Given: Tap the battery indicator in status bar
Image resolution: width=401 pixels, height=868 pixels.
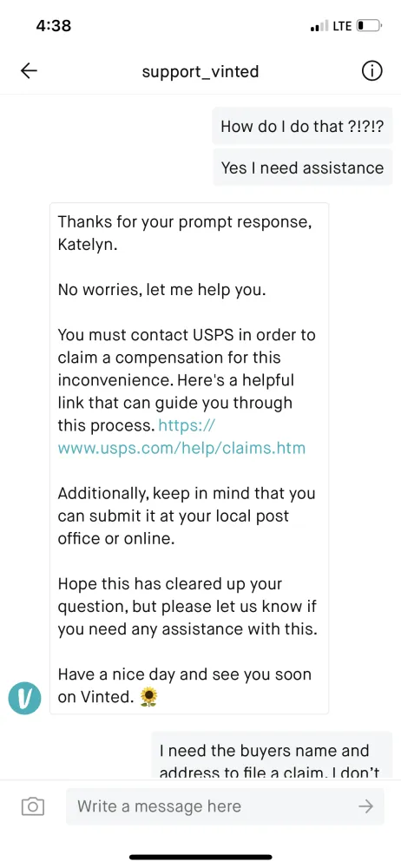Looking at the screenshot, I should click(370, 25).
